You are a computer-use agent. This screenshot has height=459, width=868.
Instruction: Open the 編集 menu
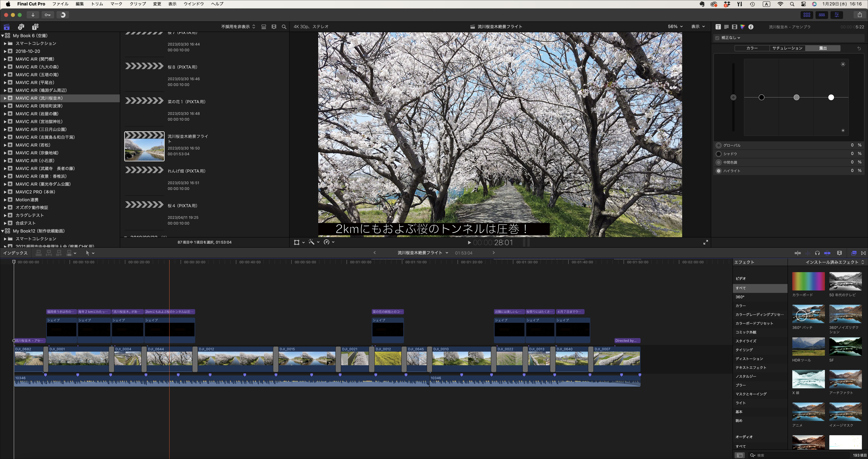[x=80, y=4]
